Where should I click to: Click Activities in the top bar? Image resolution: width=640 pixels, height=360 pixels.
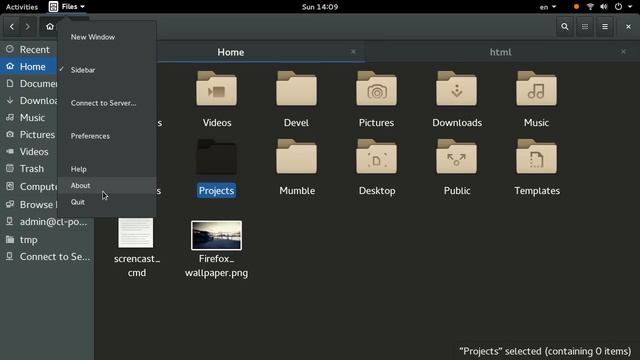[x=22, y=7]
